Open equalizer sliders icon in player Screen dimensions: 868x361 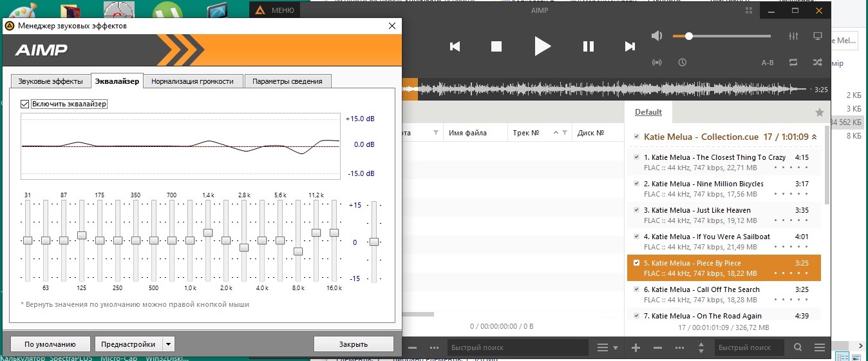(793, 36)
